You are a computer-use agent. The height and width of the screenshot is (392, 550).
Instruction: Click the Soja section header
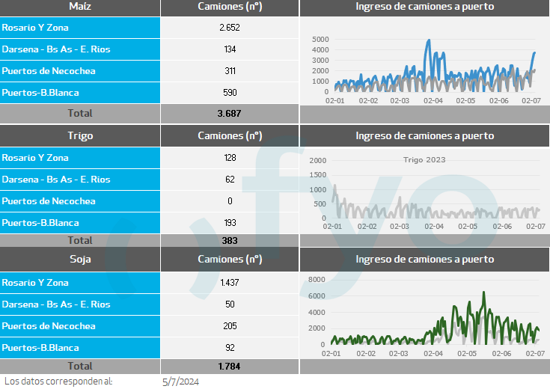[x=80, y=260]
